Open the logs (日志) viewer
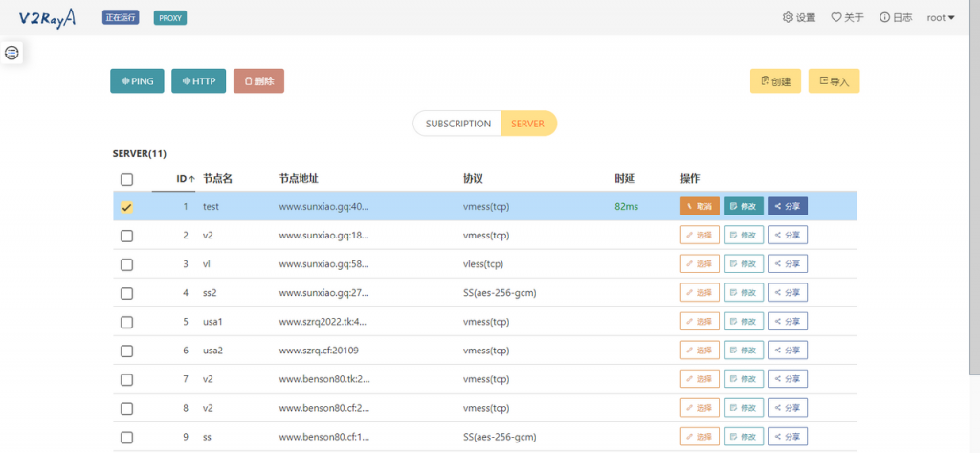 tap(896, 17)
